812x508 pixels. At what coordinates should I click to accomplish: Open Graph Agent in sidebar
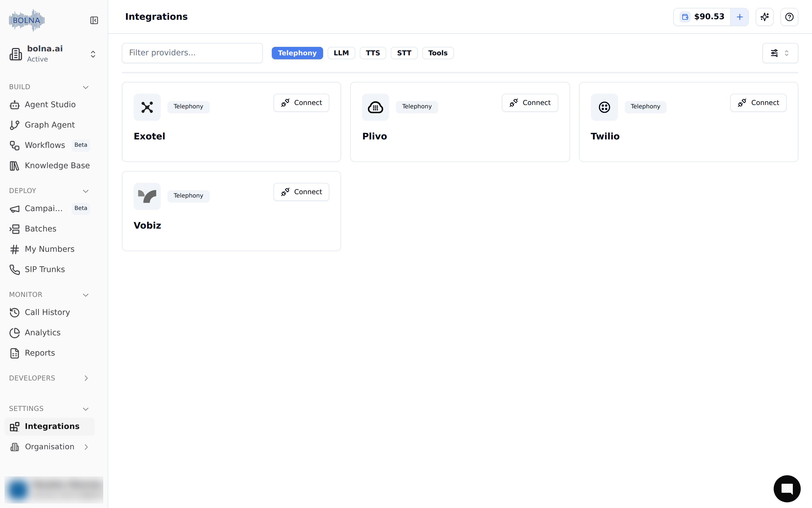pos(50,125)
